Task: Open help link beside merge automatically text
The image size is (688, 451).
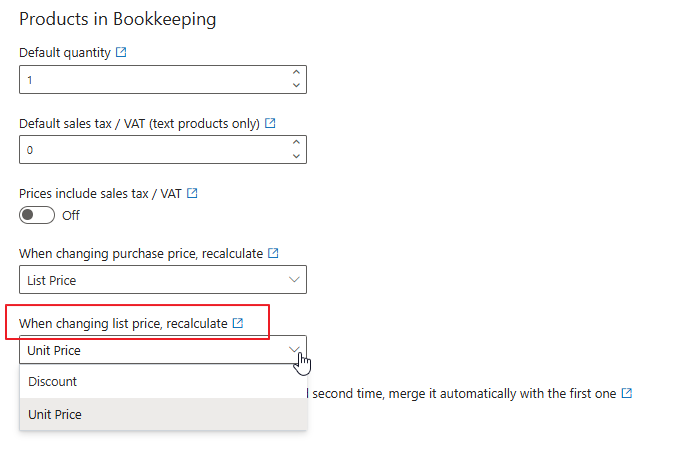Action: click(626, 393)
